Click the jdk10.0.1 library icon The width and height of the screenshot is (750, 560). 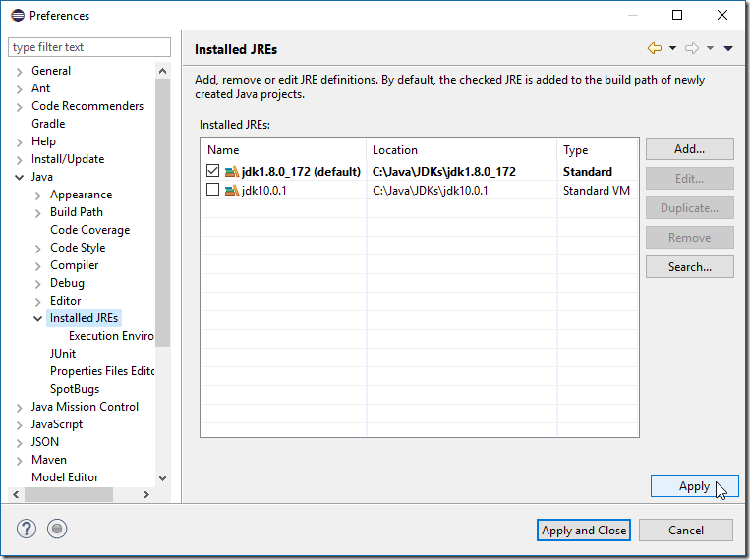[232, 191]
